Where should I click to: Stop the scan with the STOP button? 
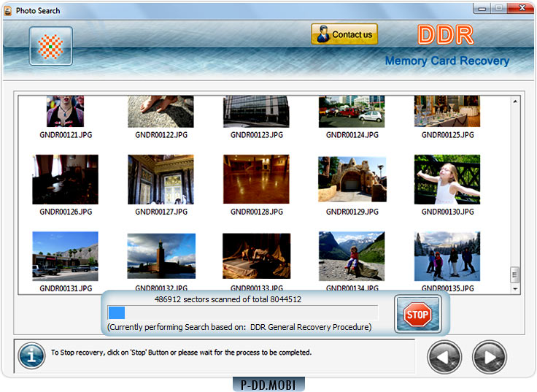417,314
